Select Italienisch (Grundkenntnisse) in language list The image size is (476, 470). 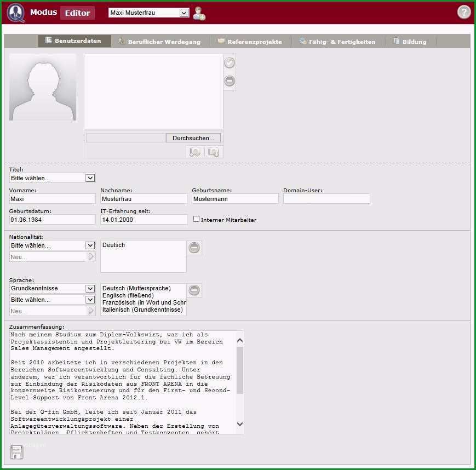[x=142, y=309]
